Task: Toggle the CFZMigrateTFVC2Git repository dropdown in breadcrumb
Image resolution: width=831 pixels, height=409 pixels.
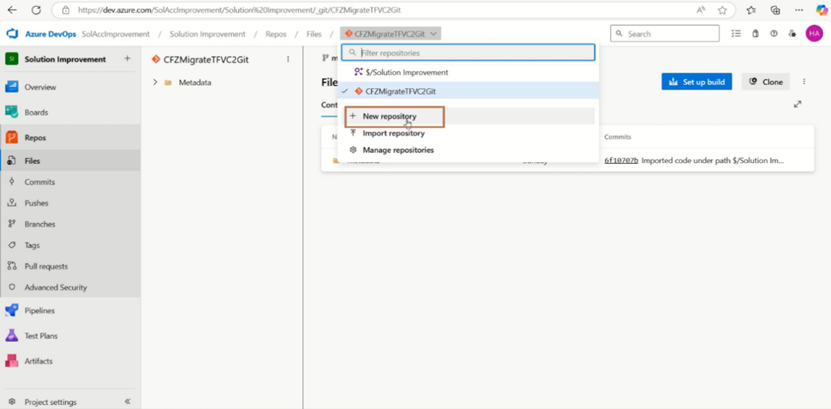Action: pos(391,34)
